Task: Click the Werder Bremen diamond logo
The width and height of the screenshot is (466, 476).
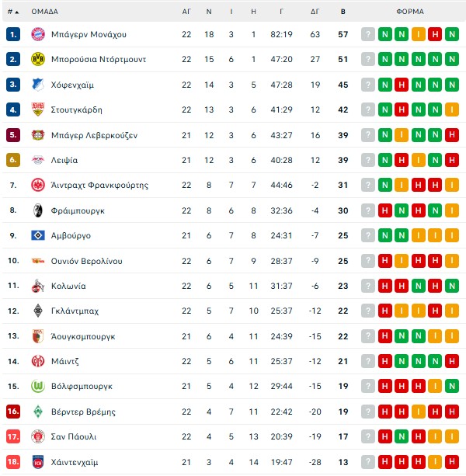Action: pos(37,412)
